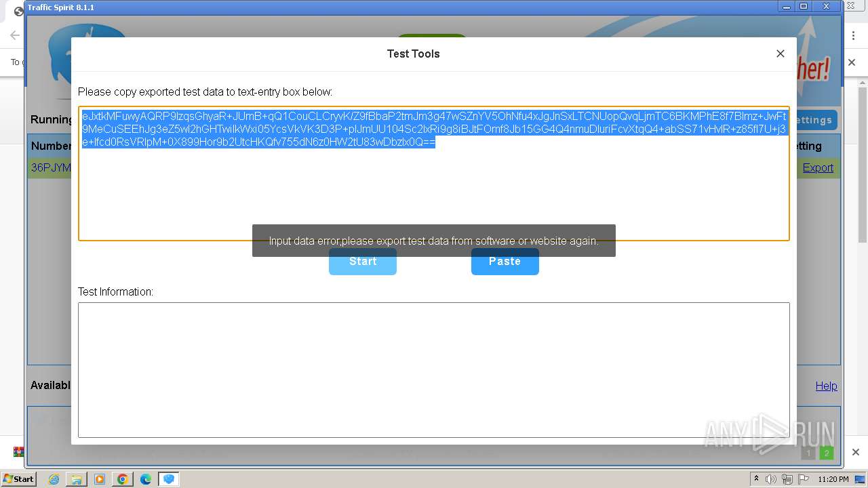Open the volume control in the tray
Viewport: 868px width, 488px height.
[771, 479]
